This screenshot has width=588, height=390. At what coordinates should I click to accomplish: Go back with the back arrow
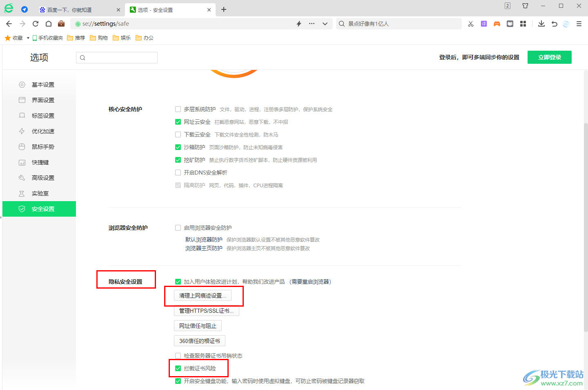coord(9,24)
